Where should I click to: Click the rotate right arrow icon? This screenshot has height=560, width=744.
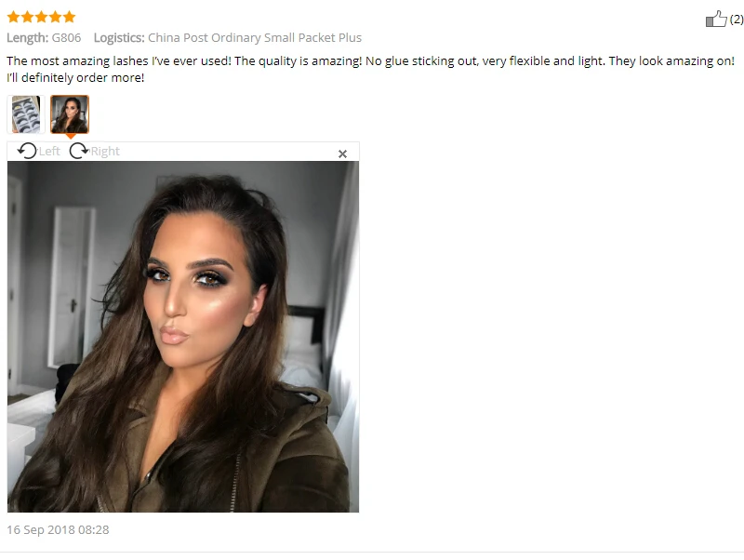click(x=79, y=151)
